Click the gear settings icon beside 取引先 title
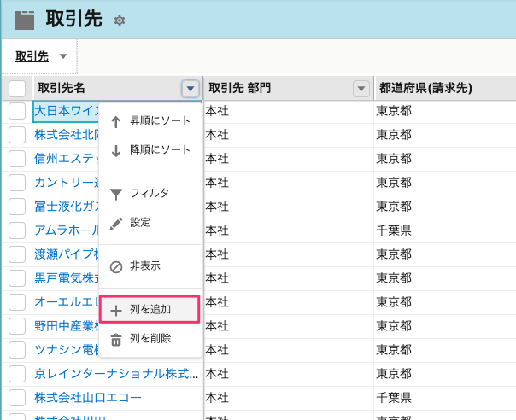516x420 pixels. [x=119, y=20]
